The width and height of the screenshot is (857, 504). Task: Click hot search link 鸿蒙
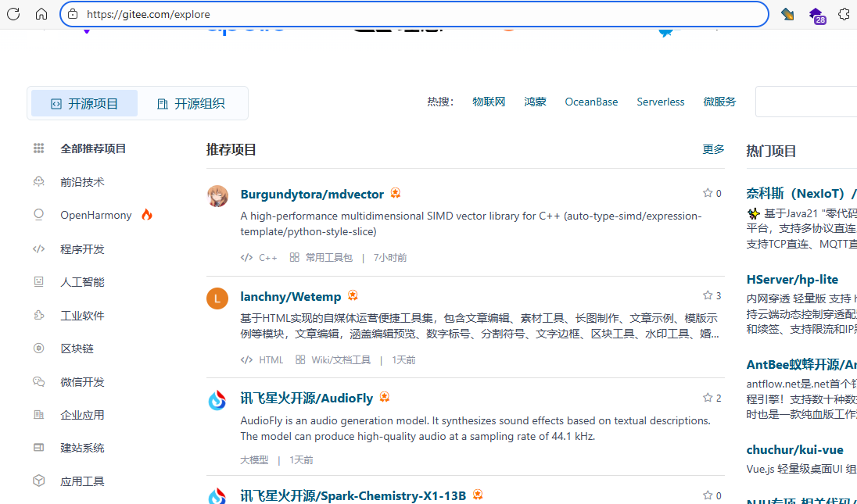(535, 102)
